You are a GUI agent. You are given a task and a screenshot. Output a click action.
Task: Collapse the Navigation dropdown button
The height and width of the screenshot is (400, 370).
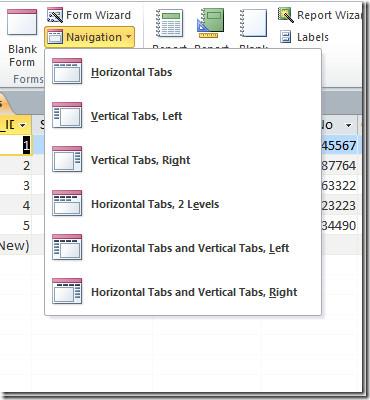click(x=89, y=37)
